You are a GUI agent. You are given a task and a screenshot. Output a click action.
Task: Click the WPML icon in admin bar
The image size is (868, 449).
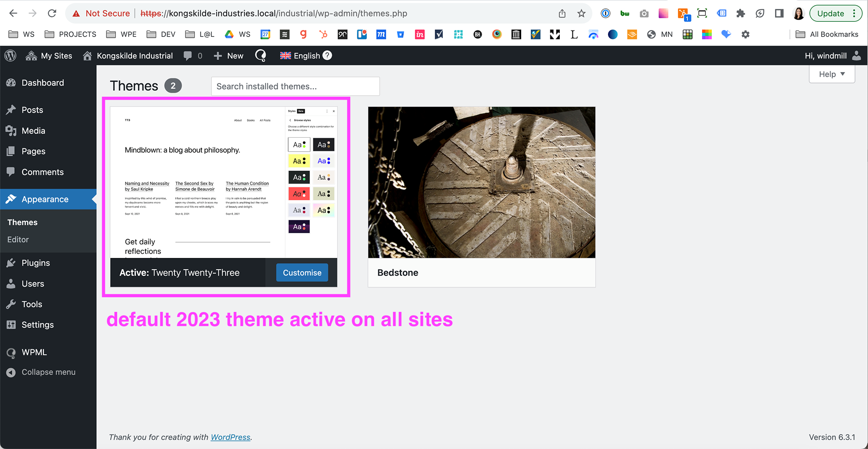tap(260, 56)
